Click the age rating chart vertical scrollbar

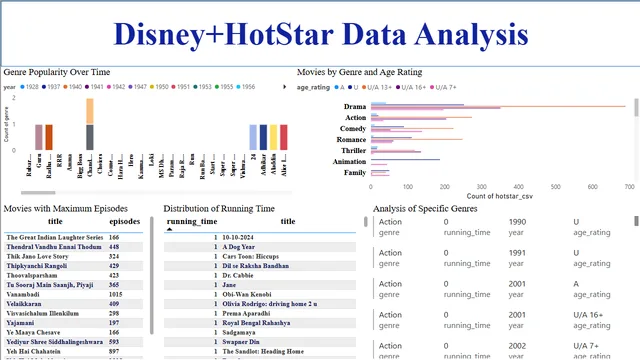coord(636,107)
